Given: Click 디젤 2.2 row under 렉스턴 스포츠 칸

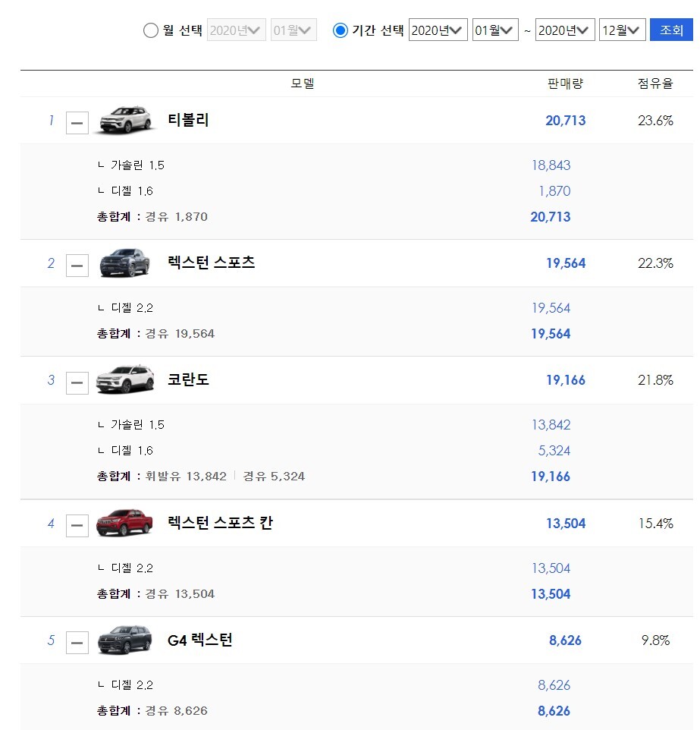Looking at the screenshot, I should pyautogui.click(x=125, y=568).
